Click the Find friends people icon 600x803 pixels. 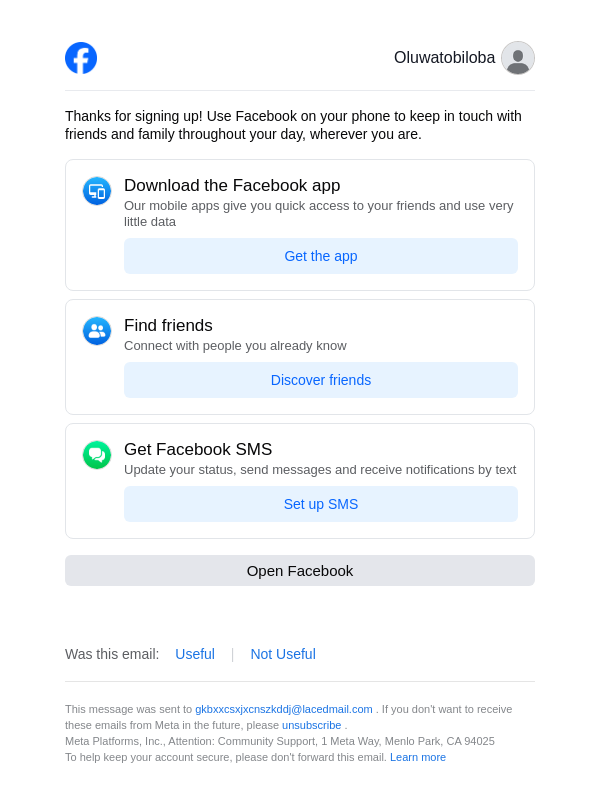point(97,331)
